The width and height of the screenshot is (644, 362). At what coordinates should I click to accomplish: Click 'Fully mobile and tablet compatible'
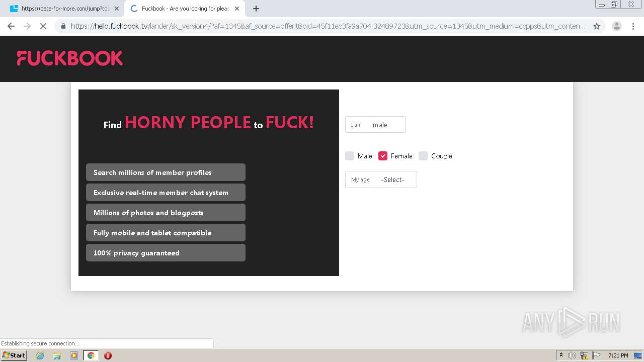coord(166,233)
